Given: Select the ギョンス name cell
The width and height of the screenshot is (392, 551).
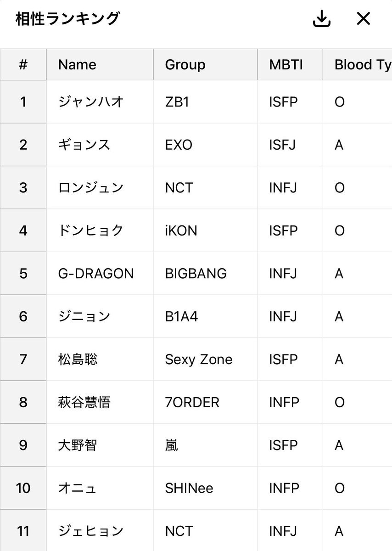Looking at the screenshot, I should (x=100, y=145).
